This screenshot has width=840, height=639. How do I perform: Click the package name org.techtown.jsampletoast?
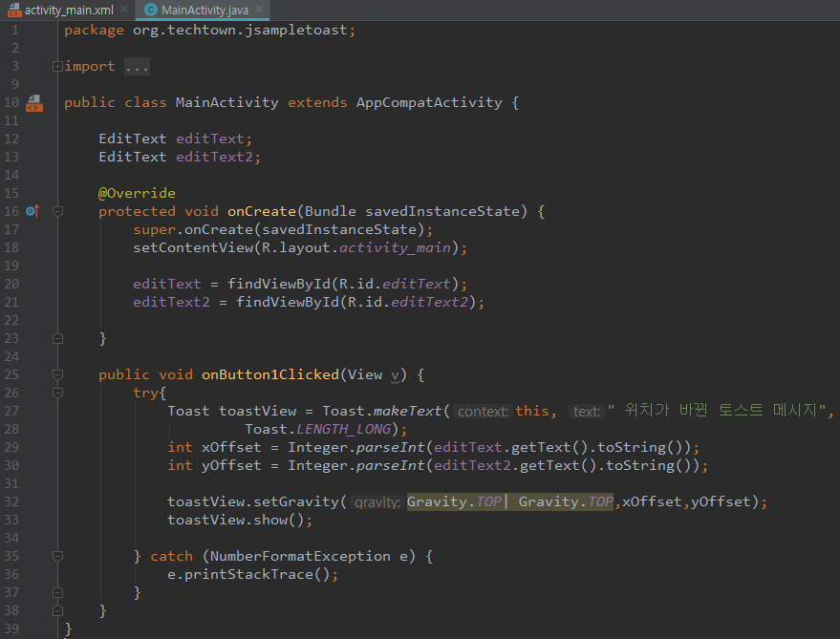click(240, 31)
